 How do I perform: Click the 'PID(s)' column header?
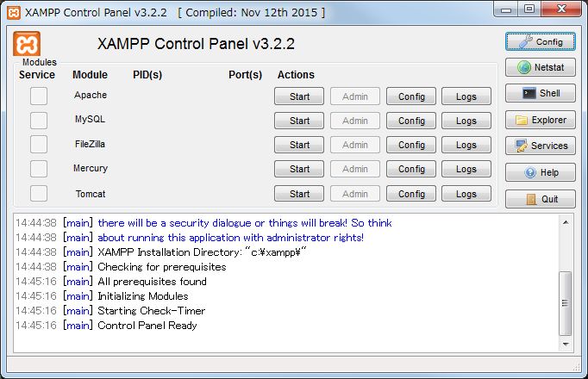(147, 75)
